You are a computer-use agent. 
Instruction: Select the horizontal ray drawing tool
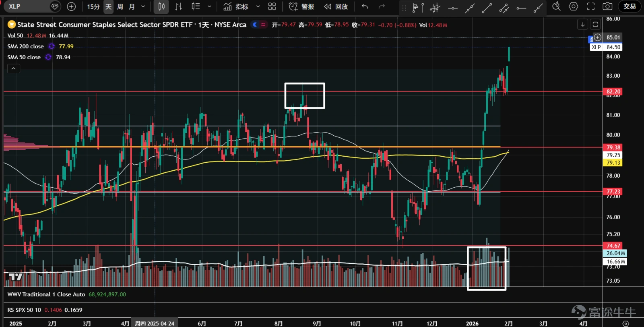click(521, 7)
